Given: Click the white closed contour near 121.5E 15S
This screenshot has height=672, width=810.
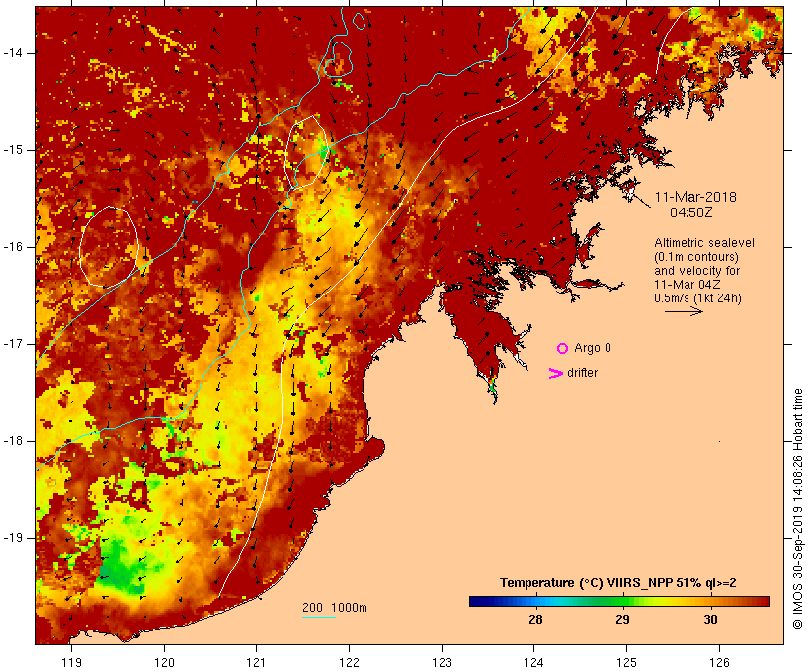Looking at the screenshot, I should coord(306,151).
